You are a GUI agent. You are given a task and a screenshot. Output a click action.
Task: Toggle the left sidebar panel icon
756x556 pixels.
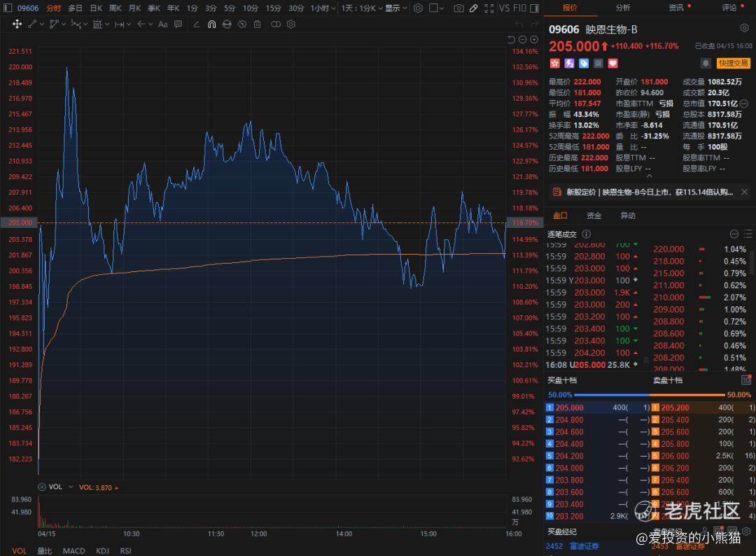(x=8, y=8)
